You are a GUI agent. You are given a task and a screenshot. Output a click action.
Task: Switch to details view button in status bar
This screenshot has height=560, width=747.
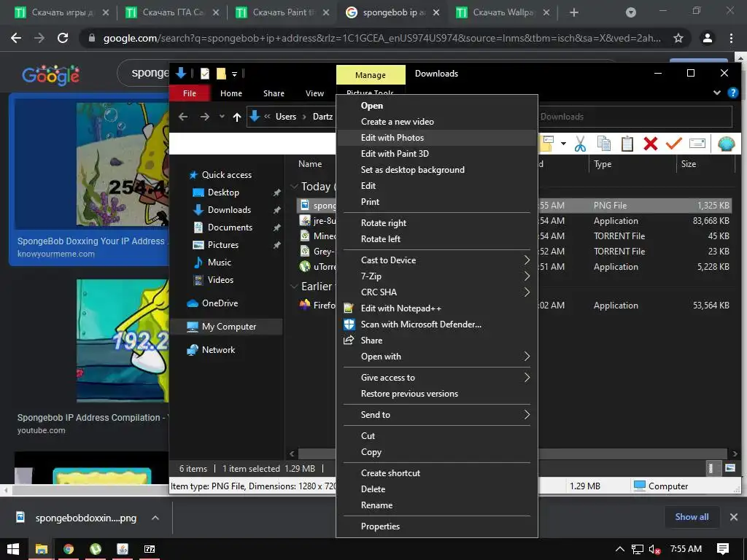711,468
